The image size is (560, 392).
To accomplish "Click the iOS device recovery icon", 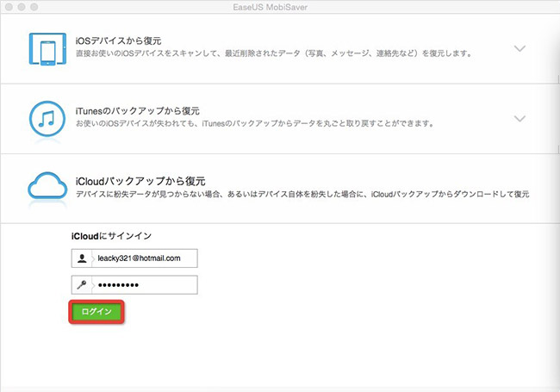I will pyautogui.click(x=47, y=49).
